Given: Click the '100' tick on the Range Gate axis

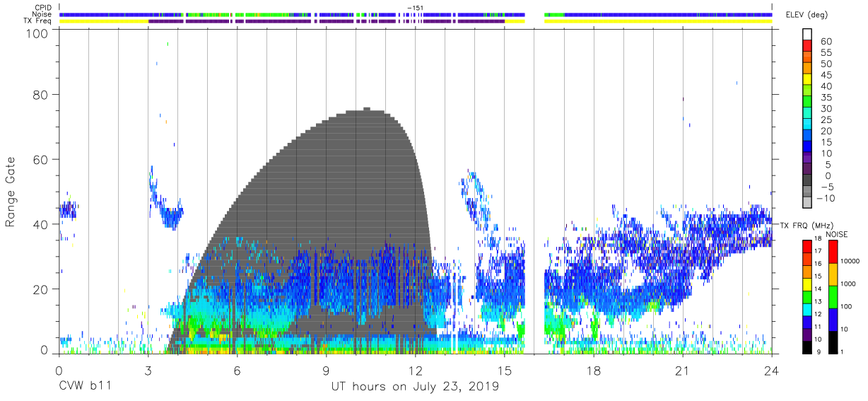Looking at the screenshot, I should (x=37, y=33).
